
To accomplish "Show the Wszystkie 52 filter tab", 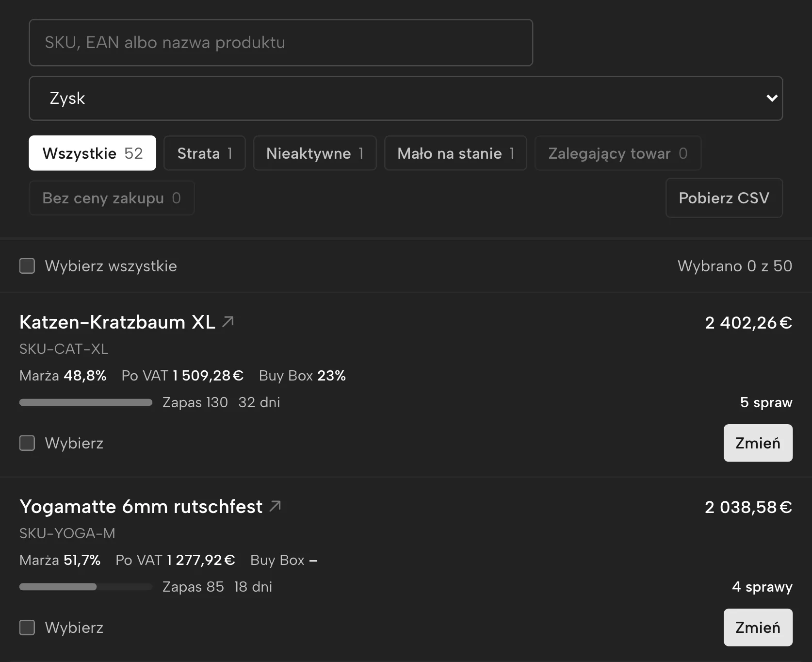I will coord(93,153).
